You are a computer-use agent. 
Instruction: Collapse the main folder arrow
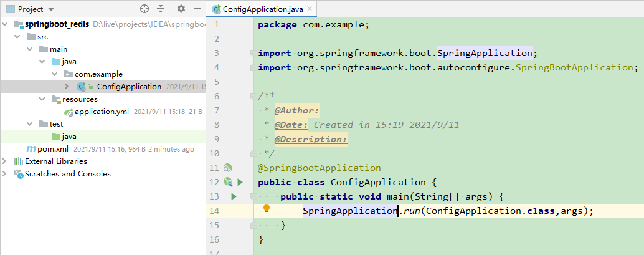30,49
